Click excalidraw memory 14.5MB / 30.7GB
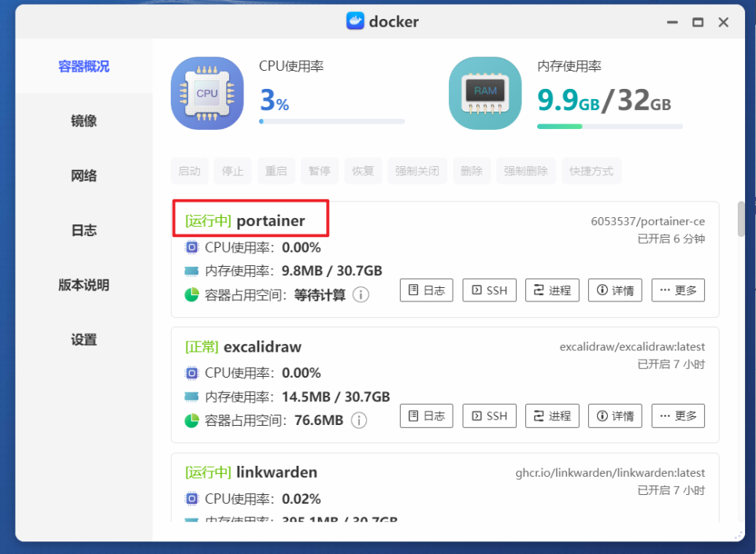Screen dimensions: 756x554 click(x=336, y=397)
